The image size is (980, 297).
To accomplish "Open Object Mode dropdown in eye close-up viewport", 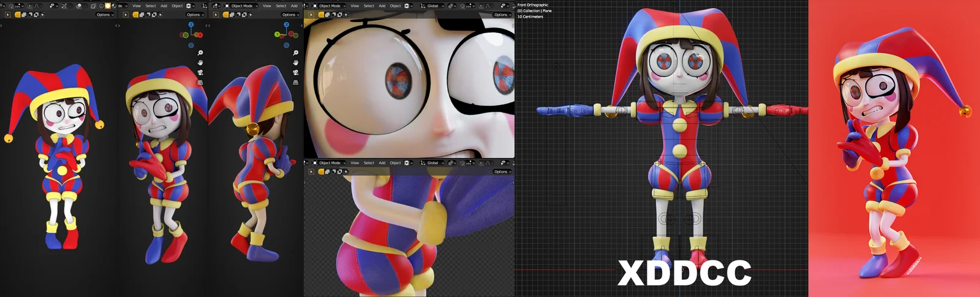I will pyautogui.click(x=330, y=6).
